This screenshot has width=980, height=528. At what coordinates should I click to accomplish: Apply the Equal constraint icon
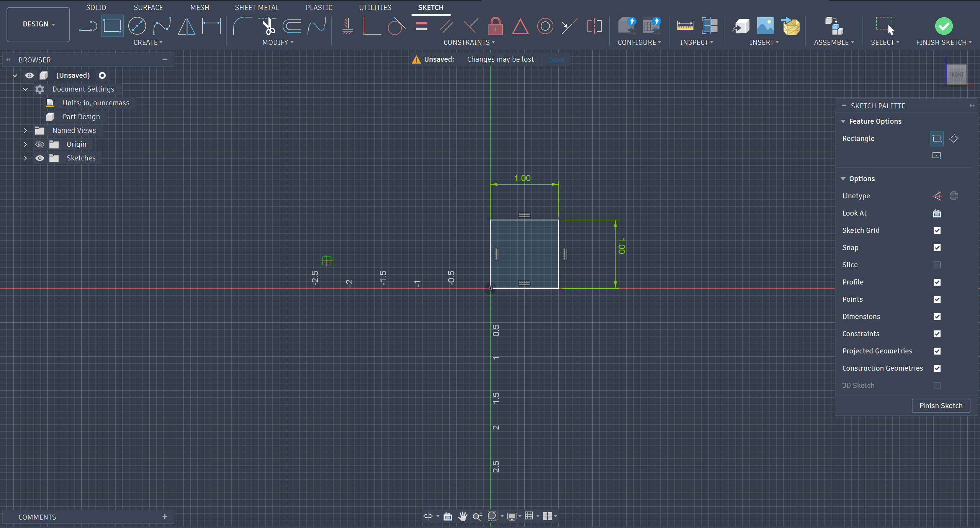click(x=421, y=26)
